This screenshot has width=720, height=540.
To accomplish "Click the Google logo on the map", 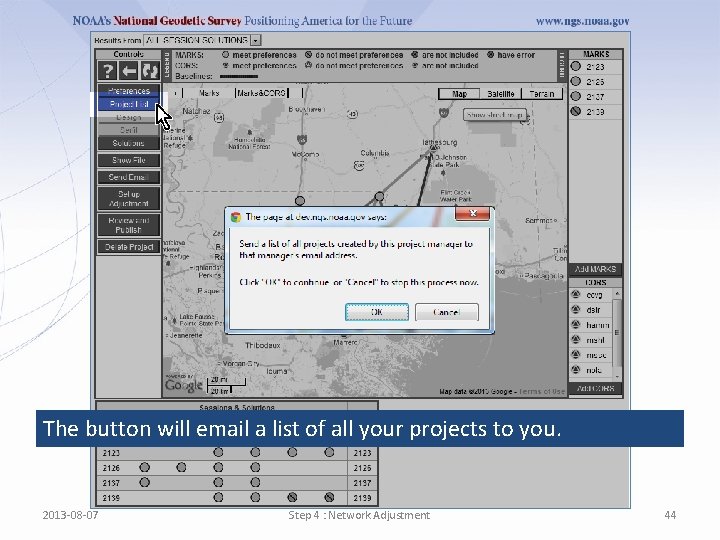I will (x=184, y=385).
